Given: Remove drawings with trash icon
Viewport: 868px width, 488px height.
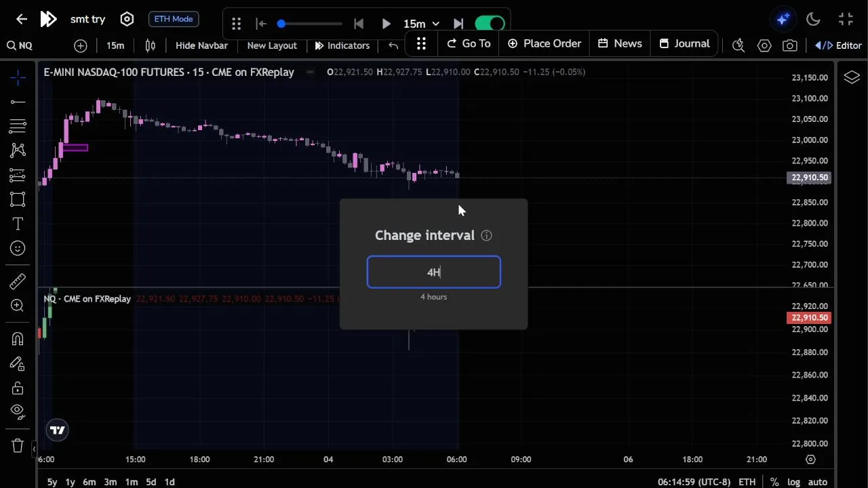Looking at the screenshot, I should [18, 445].
